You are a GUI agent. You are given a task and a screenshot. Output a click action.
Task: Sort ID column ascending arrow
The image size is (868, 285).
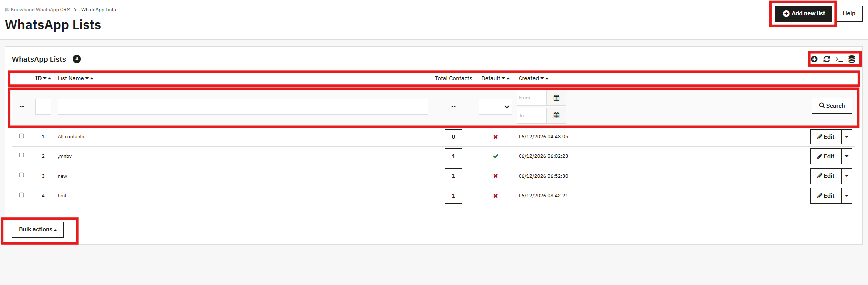50,78
